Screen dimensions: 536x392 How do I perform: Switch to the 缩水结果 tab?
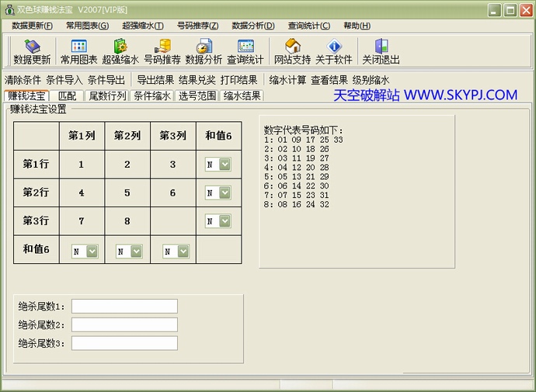coord(242,96)
